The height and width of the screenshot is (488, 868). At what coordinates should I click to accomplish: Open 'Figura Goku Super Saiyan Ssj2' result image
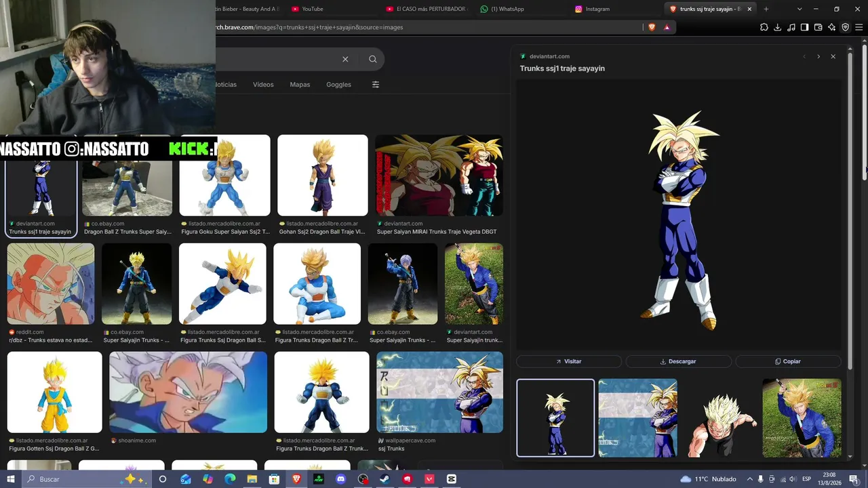coord(225,176)
